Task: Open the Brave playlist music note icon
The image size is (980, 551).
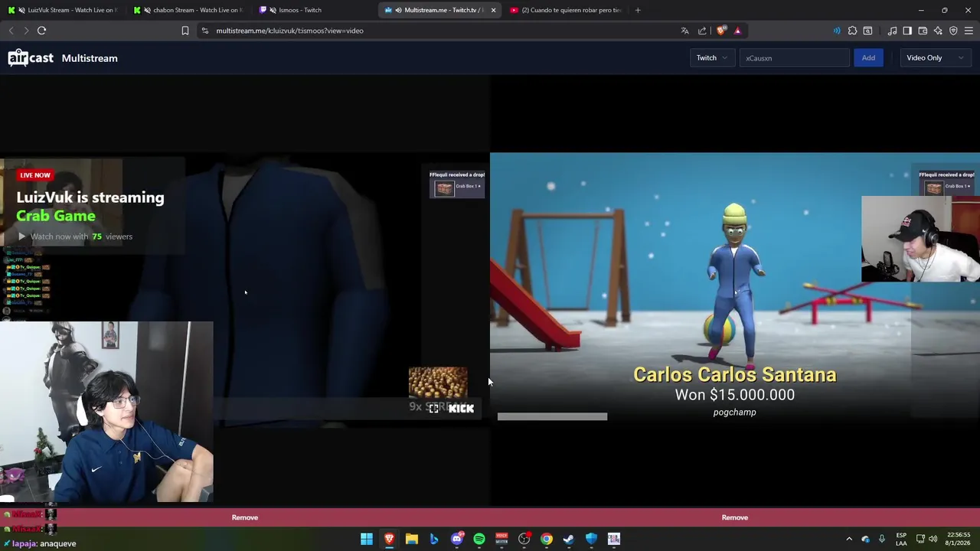Action: (x=892, y=31)
